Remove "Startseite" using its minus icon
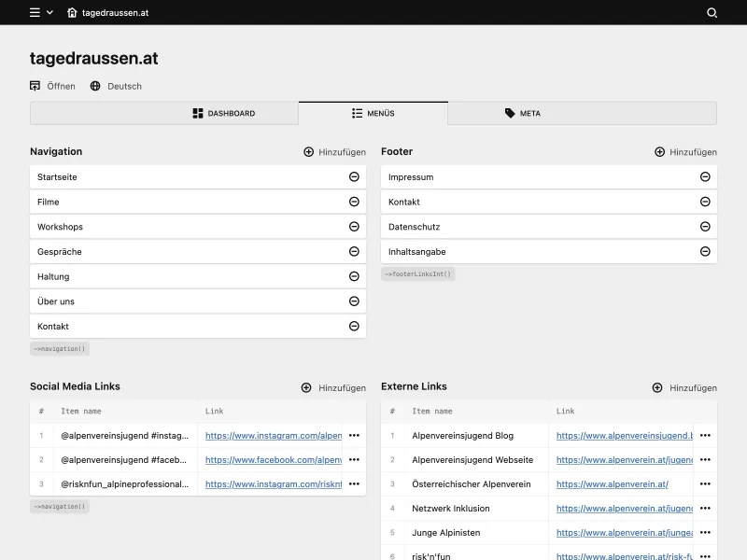Image resolution: width=747 pixels, height=560 pixels. tap(353, 176)
